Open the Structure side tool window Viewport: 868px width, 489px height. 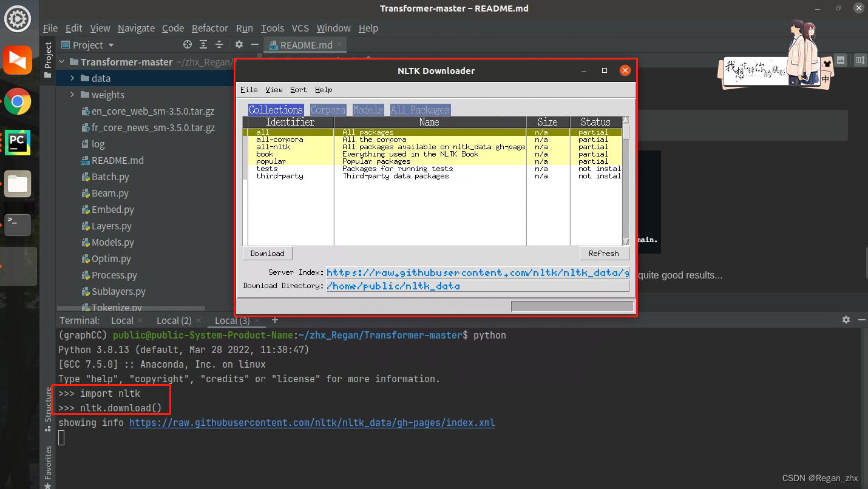[48, 410]
